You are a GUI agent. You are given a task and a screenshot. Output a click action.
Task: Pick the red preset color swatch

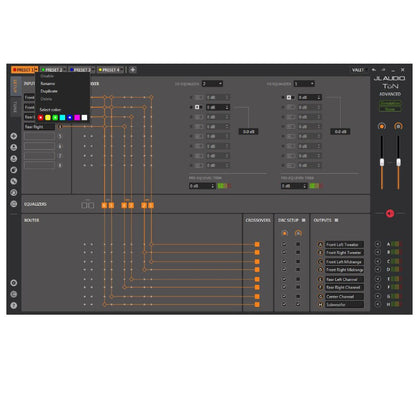(x=40, y=117)
